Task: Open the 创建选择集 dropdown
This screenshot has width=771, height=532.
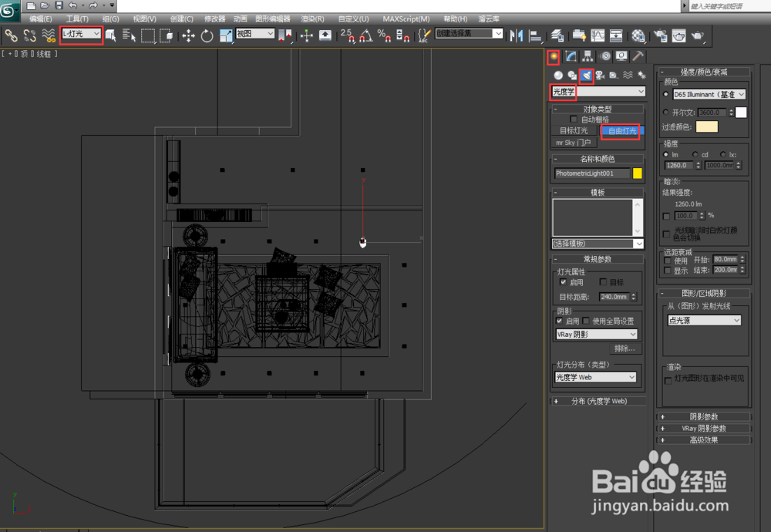Action: click(x=469, y=33)
